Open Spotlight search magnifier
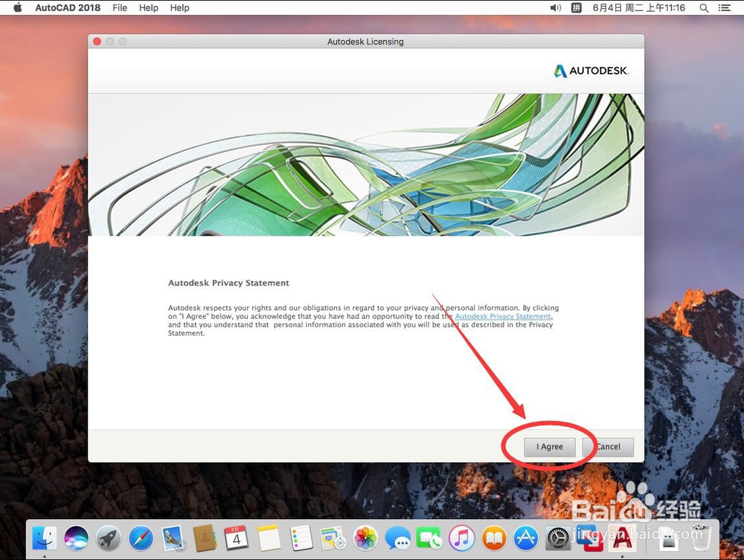The height and width of the screenshot is (560, 744). point(704,7)
